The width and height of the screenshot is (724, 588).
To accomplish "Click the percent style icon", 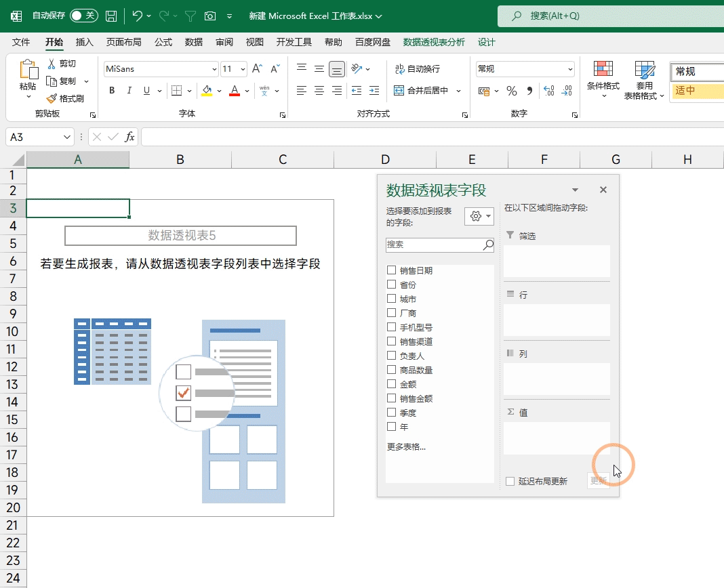I will (512, 91).
